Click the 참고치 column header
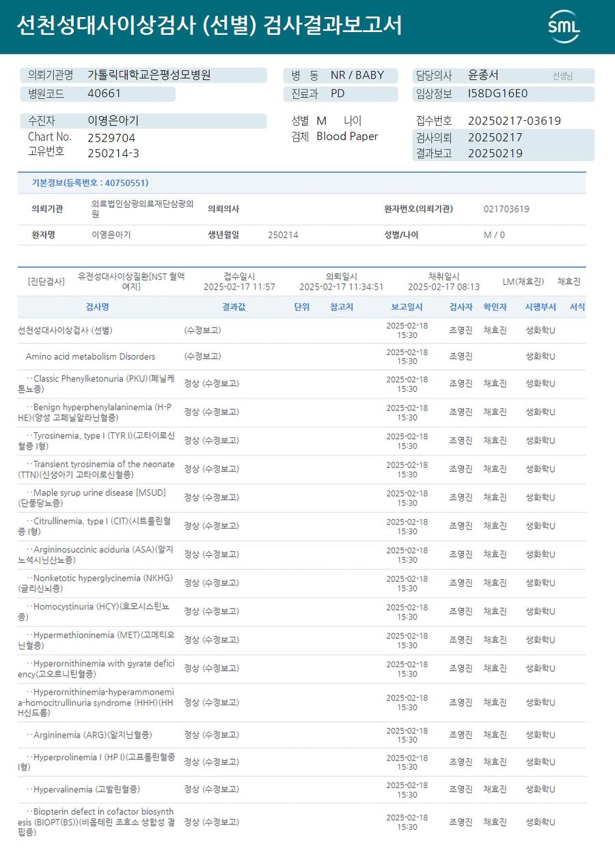The width and height of the screenshot is (615, 868). (342, 307)
